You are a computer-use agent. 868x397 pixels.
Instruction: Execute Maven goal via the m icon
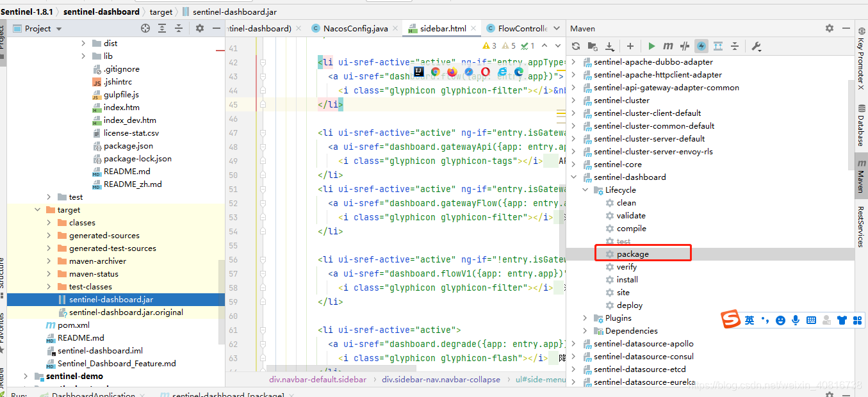(668, 46)
